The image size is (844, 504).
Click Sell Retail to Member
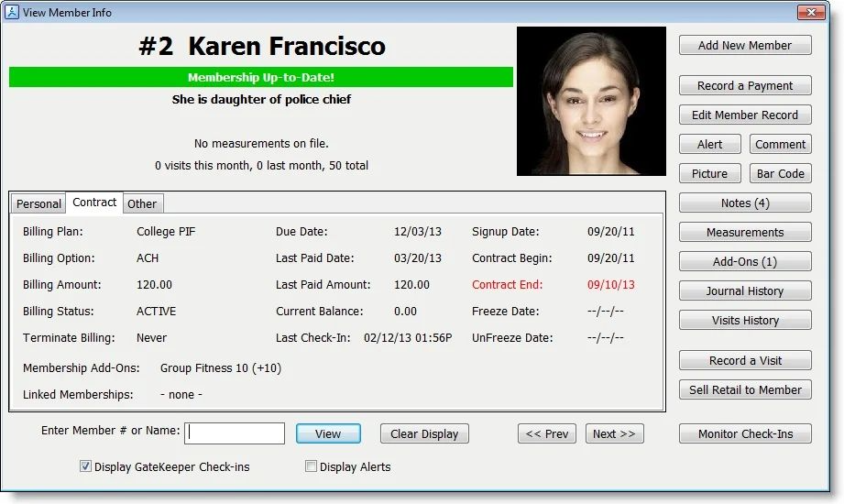point(745,389)
